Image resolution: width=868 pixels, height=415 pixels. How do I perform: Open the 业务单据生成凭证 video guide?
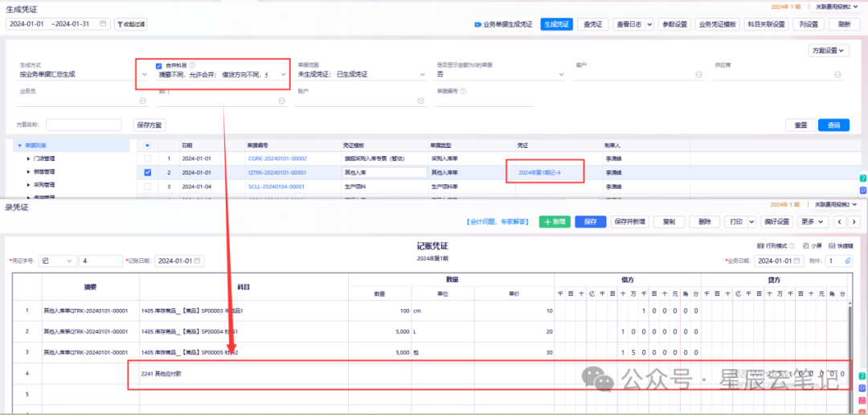click(x=503, y=24)
